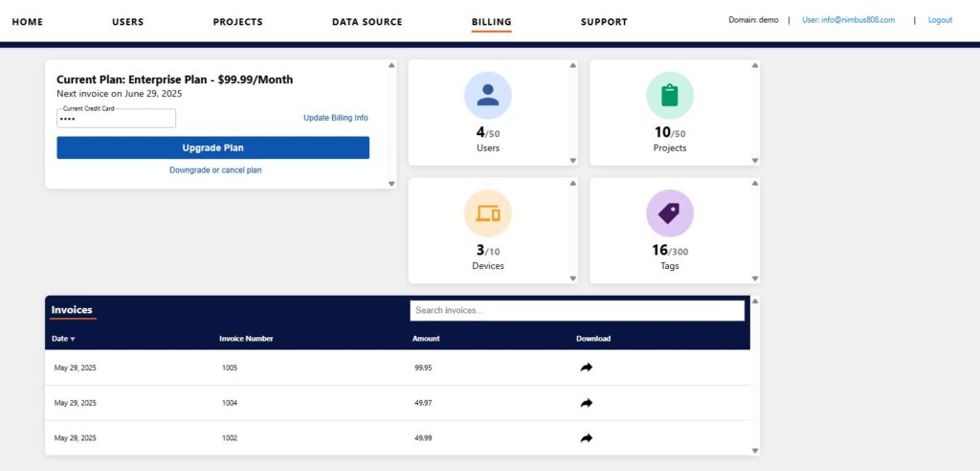Download invoice 1004 via arrow icon

587,403
